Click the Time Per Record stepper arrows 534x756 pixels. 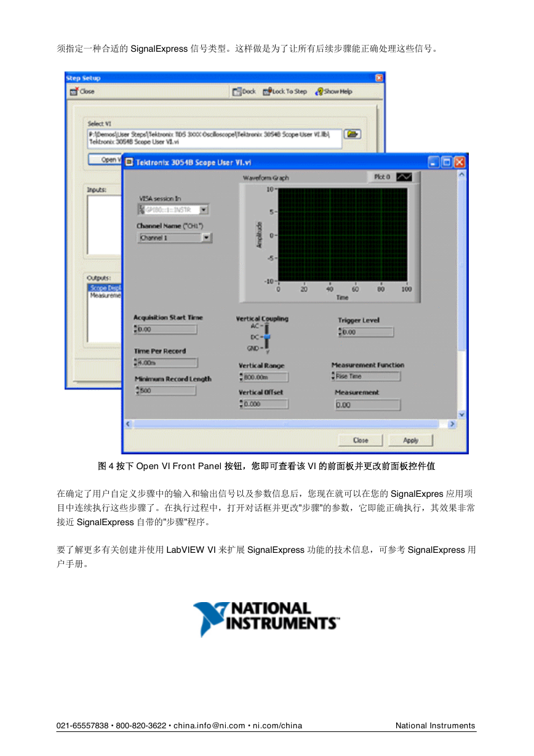pyautogui.click(x=136, y=363)
